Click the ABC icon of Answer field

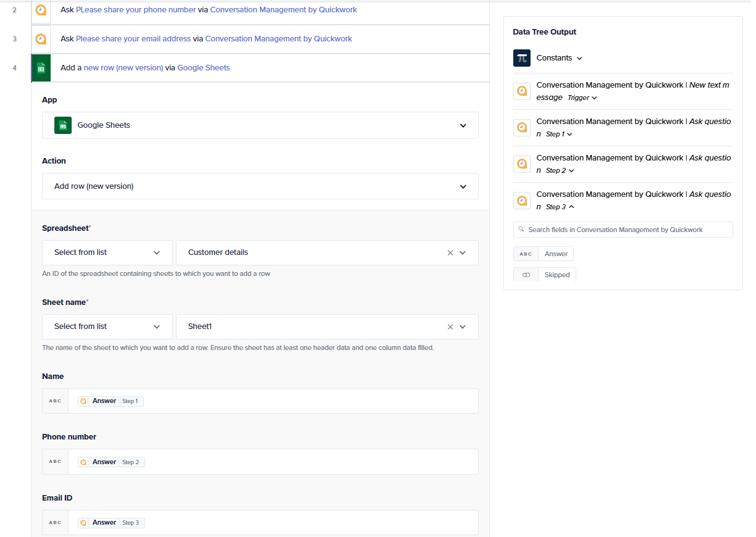pyautogui.click(x=526, y=254)
